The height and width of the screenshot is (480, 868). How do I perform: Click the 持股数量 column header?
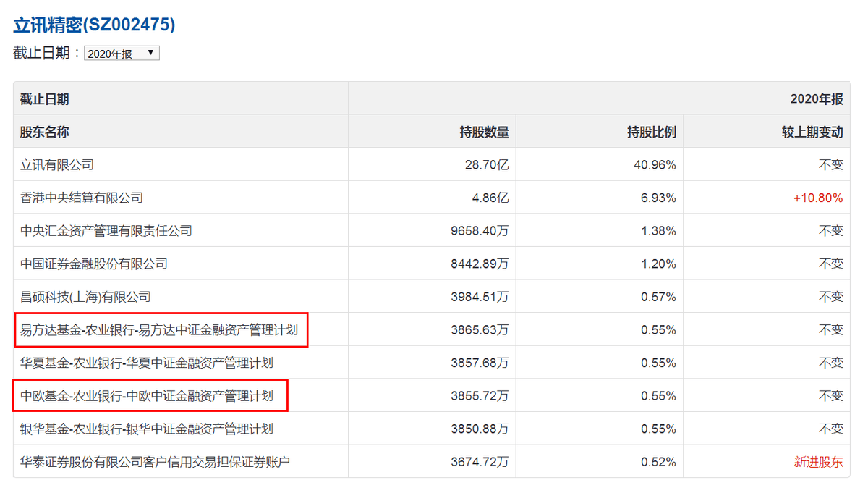485,132
